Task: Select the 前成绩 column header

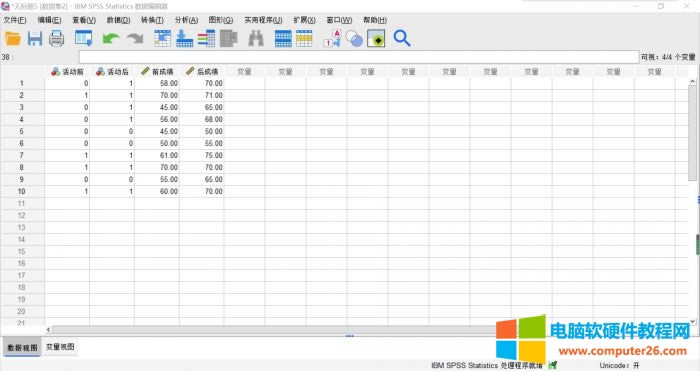Action: pyautogui.click(x=157, y=71)
